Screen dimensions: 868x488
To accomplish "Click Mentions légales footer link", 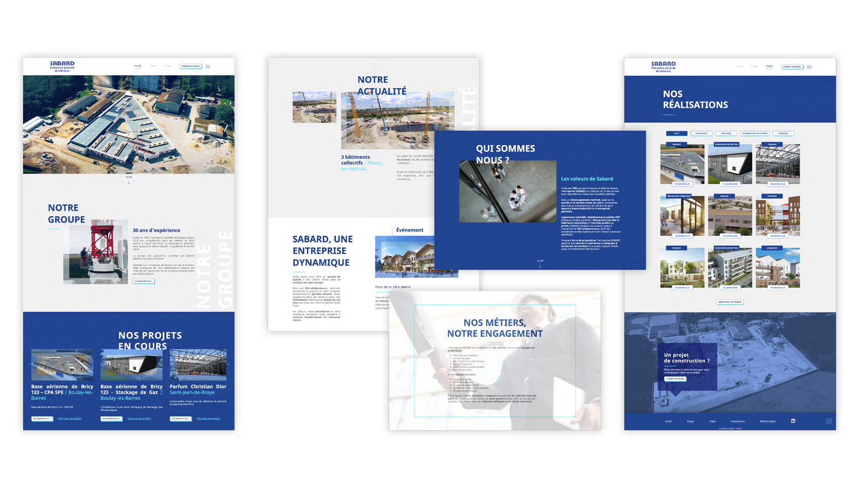I will click(x=768, y=421).
